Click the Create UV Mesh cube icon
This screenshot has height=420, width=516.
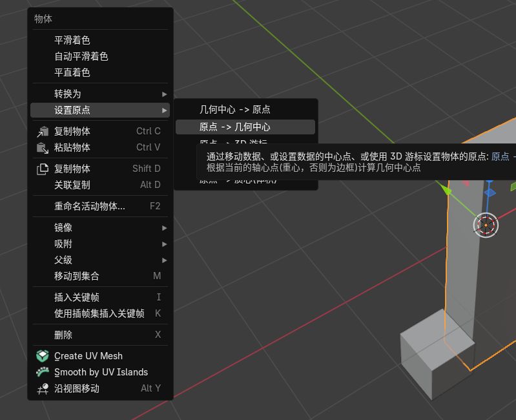pos(43,356)
